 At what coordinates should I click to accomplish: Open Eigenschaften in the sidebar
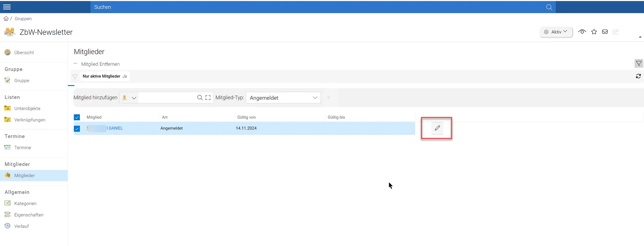click(34, 215)
